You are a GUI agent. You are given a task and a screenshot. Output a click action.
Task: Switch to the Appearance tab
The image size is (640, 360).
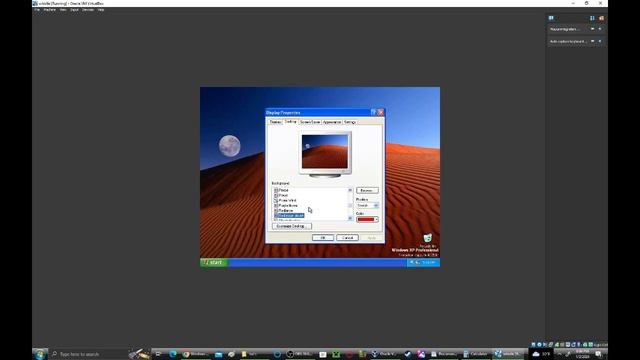[x=331, y=122]
